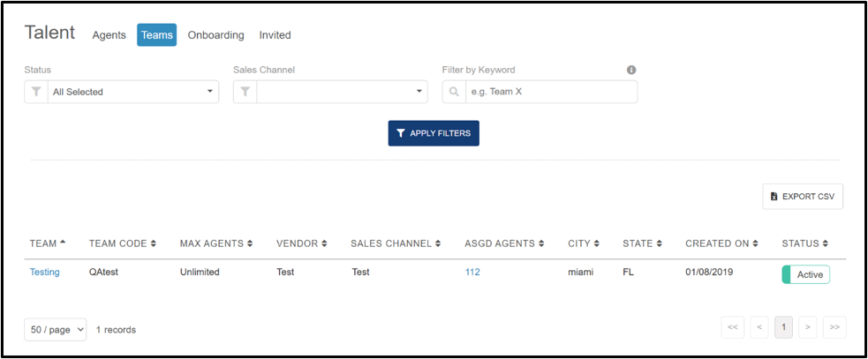Go to the next page with >
The image size is (868, 359).
[x=808, y=327]
